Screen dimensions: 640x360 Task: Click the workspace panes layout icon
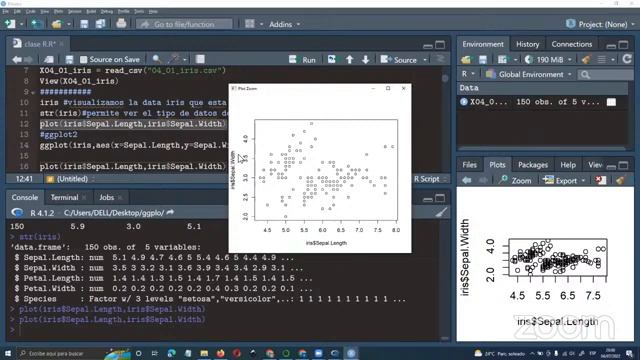250,24
